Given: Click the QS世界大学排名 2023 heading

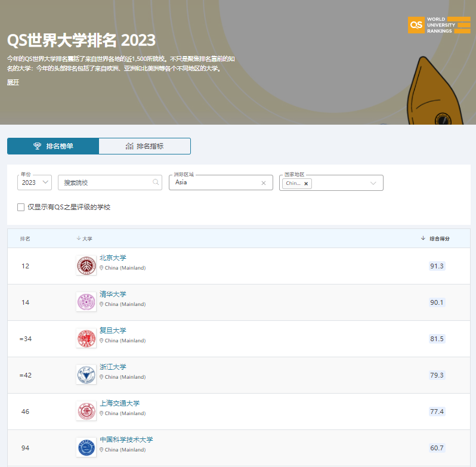Looking at the screenshot, I should [x=81, y=41].
